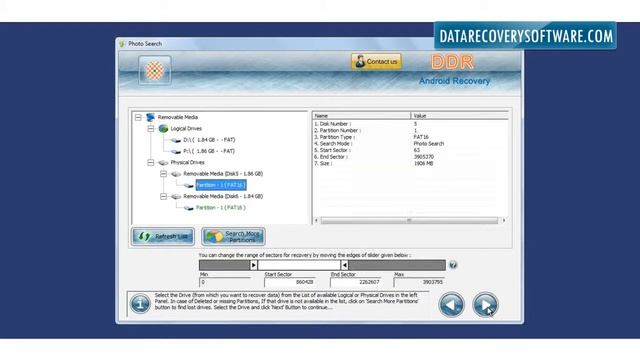Select Removable Media (Disk6 - 1.84 GB)
The height and width of the screenshot is (360, 640).
tap(223, 196)
